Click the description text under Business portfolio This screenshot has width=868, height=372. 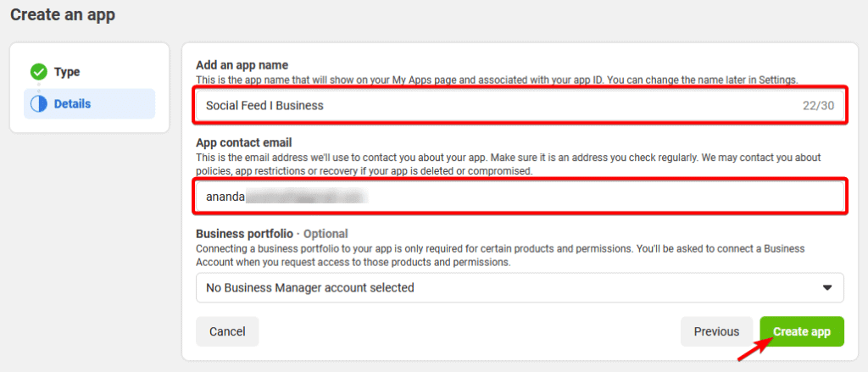[500, 255]
